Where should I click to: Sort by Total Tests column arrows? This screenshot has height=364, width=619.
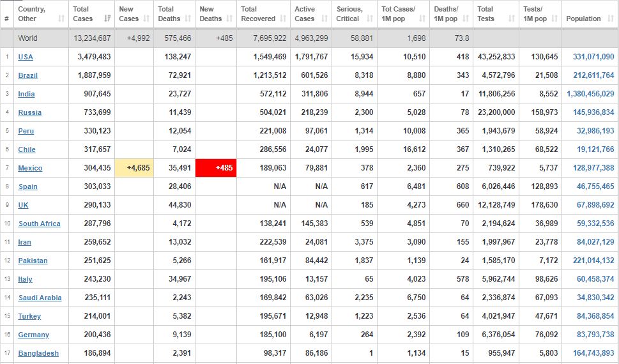(x=512, y=19)
